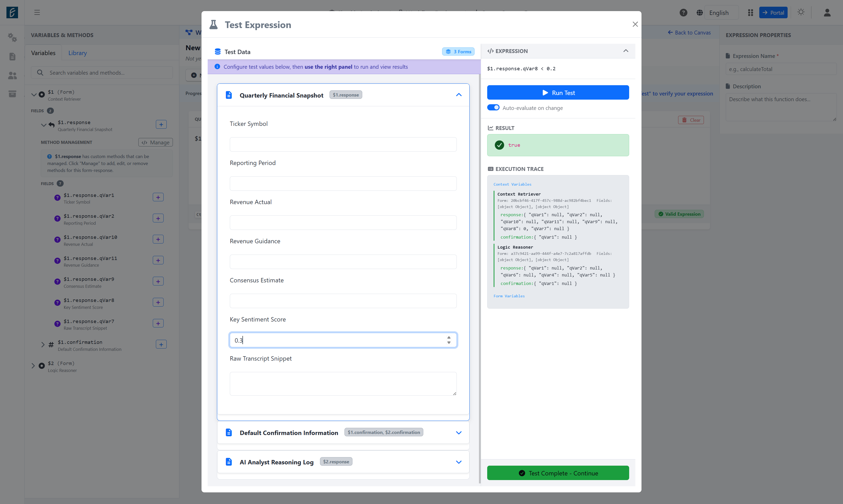843x504 pixels.
Task: Add $1.response.qVar8 with plus icon
Action: click(158, 302)
